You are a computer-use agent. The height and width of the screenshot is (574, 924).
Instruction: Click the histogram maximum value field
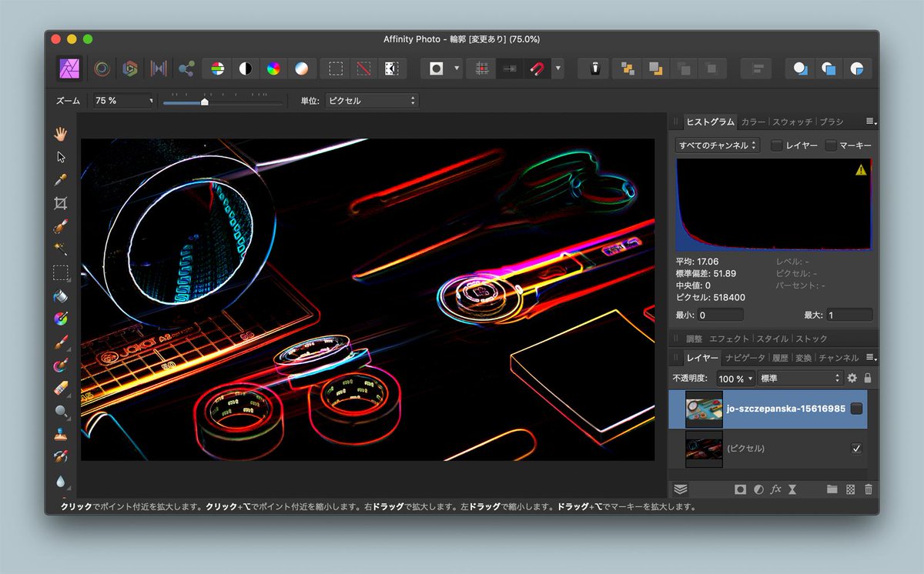click(x=850, y=315)
